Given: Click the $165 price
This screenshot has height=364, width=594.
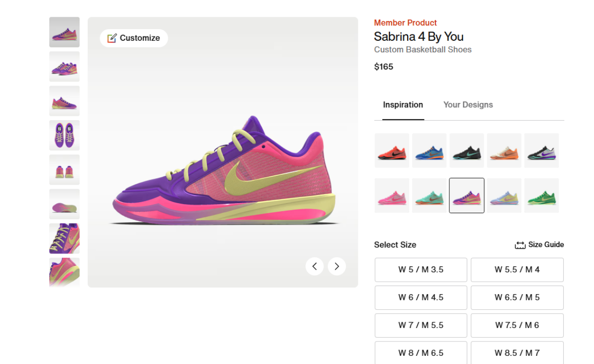Looking at the screenshot, I should (384, 67).
